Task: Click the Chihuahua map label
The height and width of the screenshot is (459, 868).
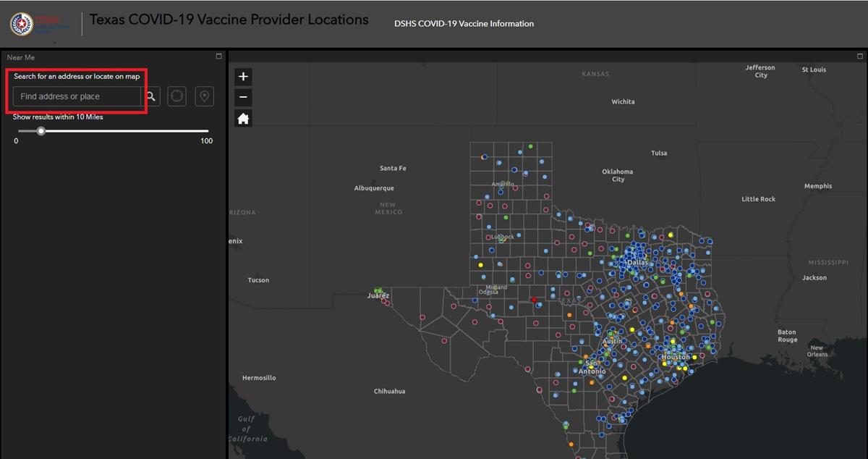Action: click(389, 391)
